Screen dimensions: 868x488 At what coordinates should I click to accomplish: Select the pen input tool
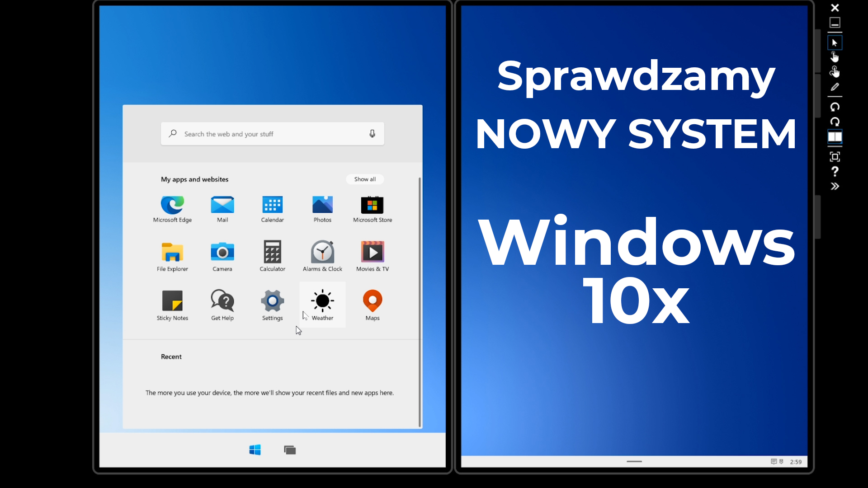[835, 87]
